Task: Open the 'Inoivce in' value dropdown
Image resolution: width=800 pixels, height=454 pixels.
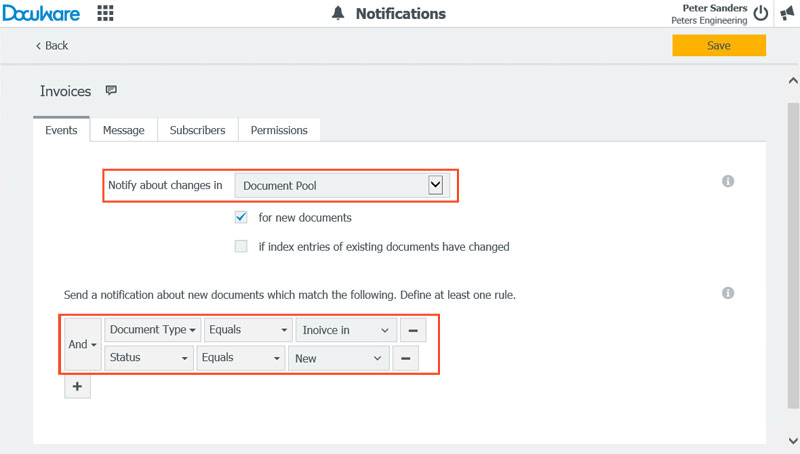Action: click(x=344, y=330)
